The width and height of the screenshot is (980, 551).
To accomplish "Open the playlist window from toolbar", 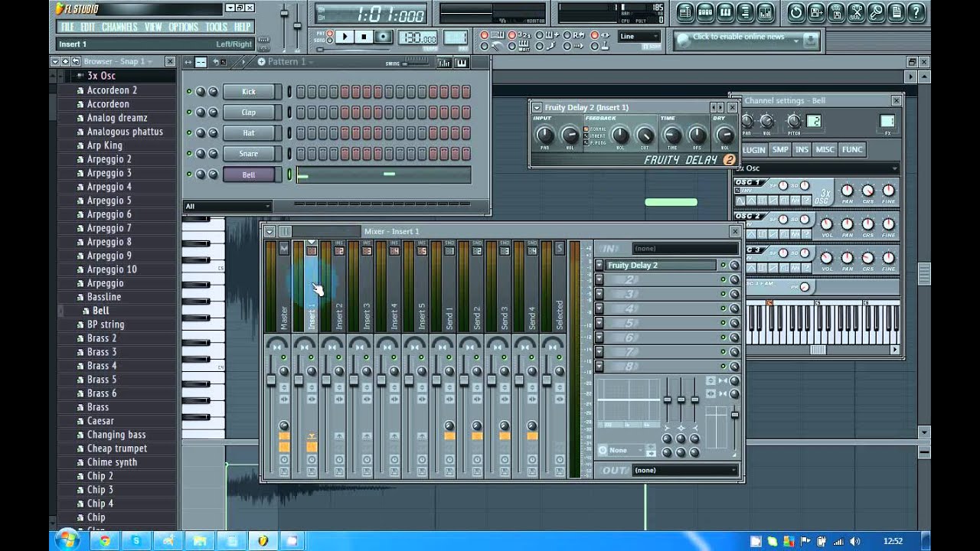I will tap(685, 12).
